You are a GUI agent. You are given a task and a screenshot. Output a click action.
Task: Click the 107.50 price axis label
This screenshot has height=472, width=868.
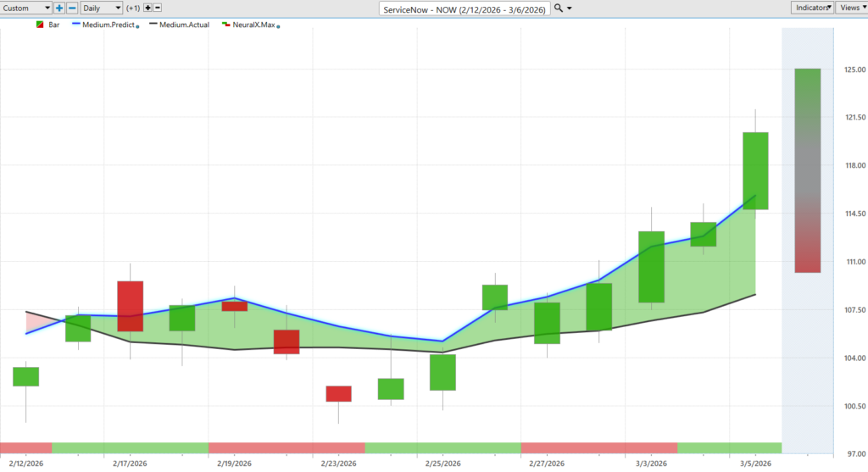pyautogui.click(x=854, y=310)
